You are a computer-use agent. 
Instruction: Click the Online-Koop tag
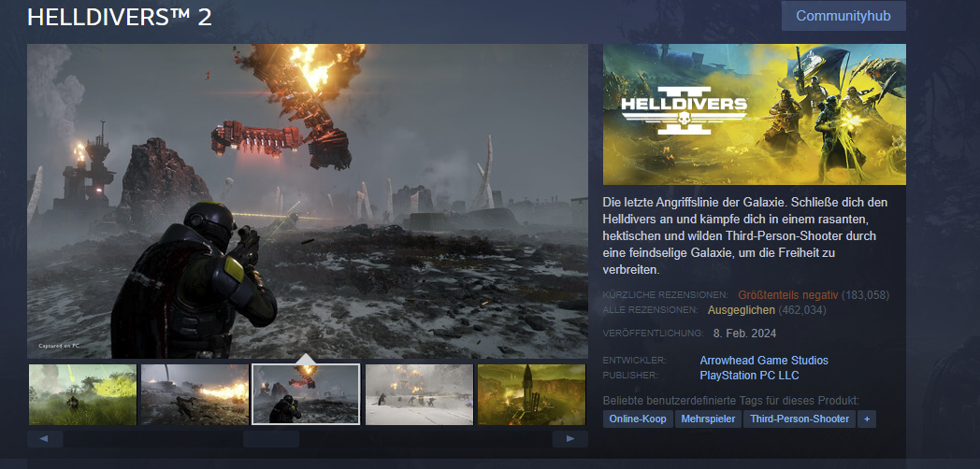(x=638, y=419)
